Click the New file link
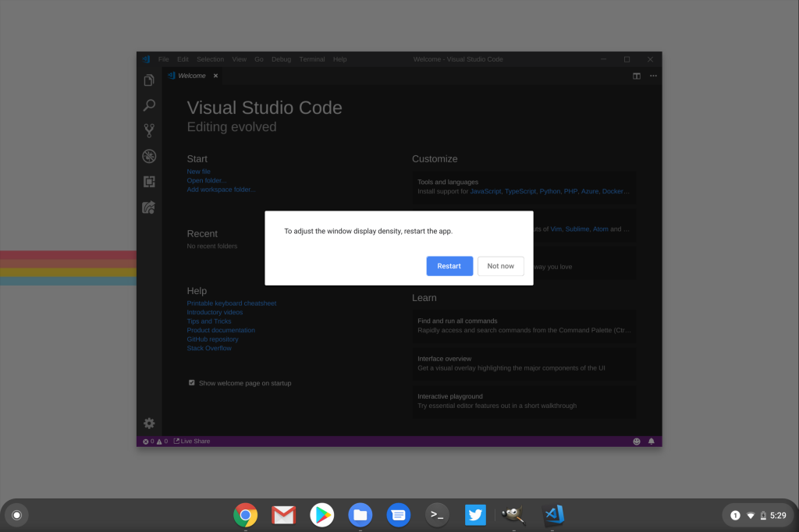The image size is (799, 532). click(x=198, y=172)
